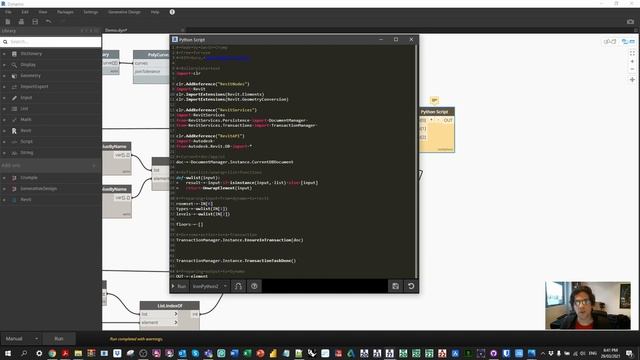Viewport: 640px width, 360px height.
Task: Click the Python Script node header on canvas
Action: [x=437, y=111]
